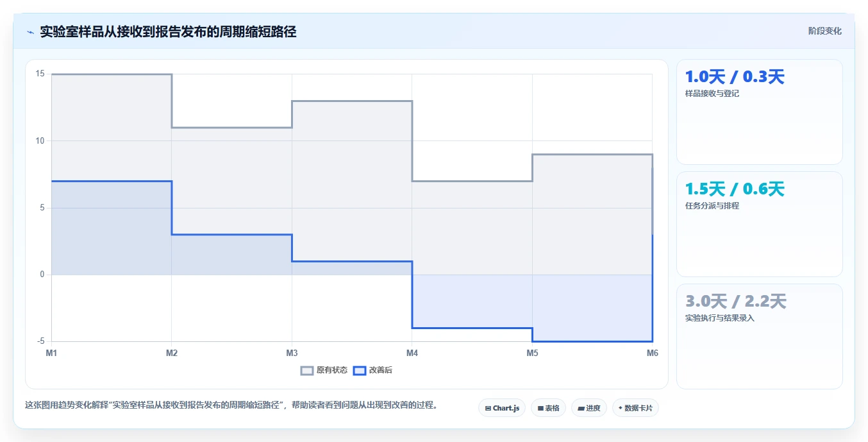Click the -5 y-axis tick label
Viewport: 868px width, 442px height.
[41, 341]
